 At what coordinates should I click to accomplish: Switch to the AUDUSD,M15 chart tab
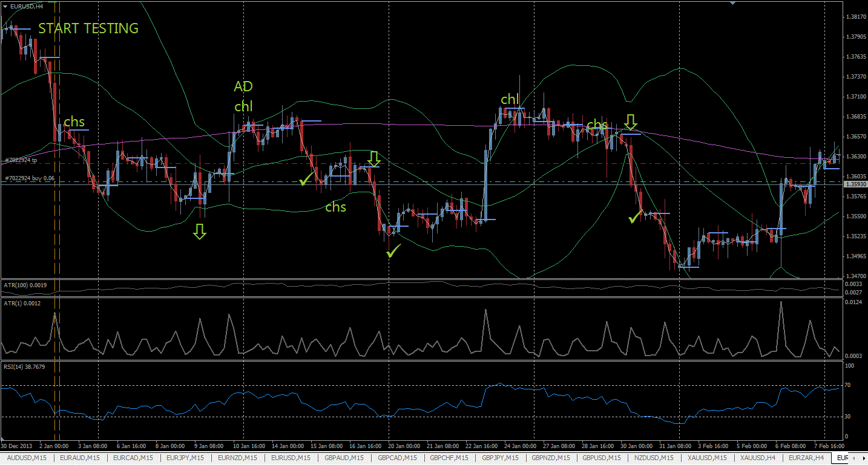pos(28,458)
